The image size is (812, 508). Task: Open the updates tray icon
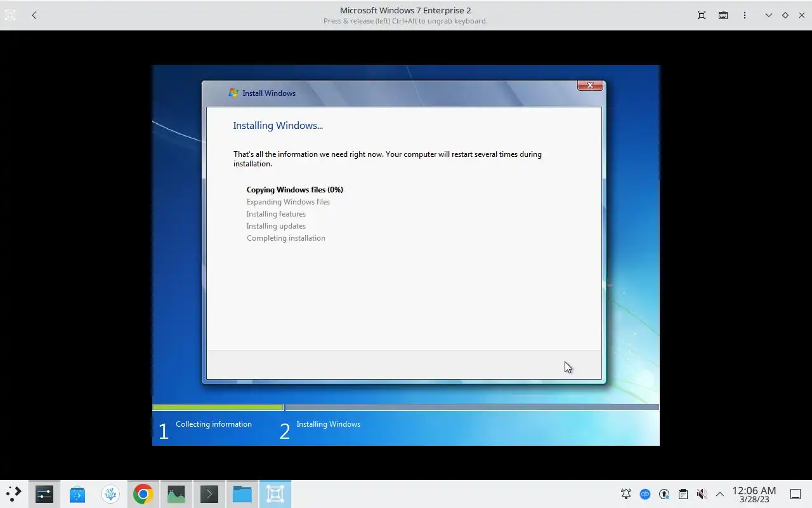pos(664,494)
